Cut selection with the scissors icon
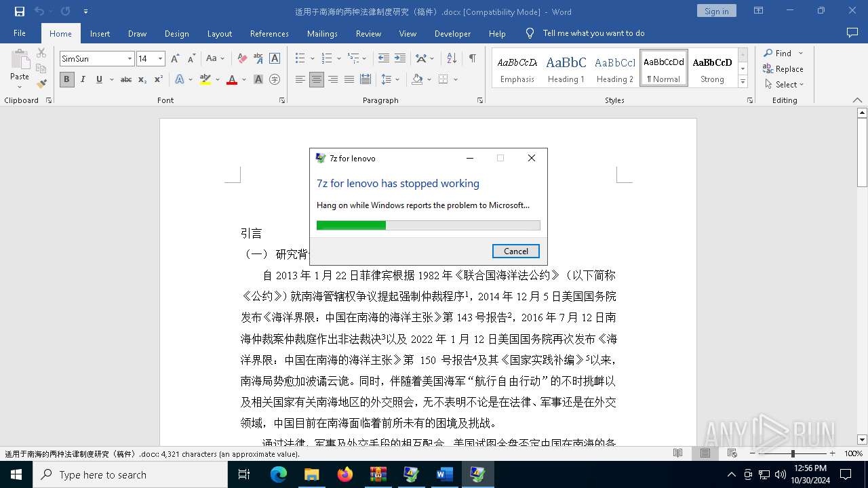 pyautogui.click(x=41, y=53)
